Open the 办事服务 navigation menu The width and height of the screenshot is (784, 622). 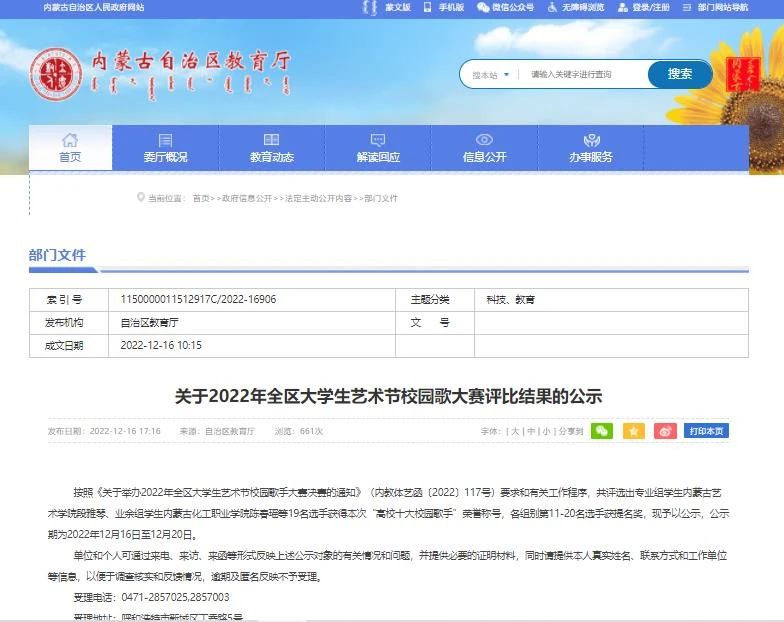tap(591, 148)
